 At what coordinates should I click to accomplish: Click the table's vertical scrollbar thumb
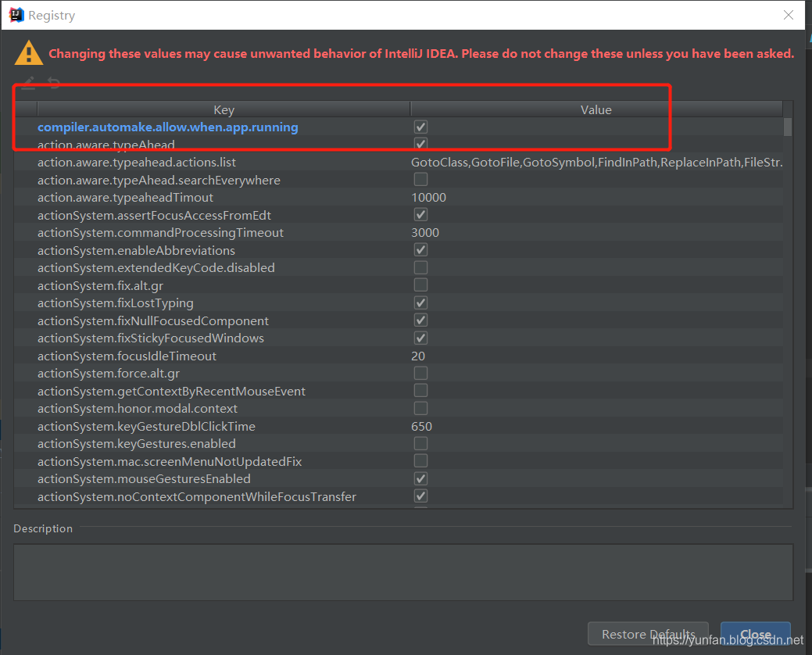pos(788,127)
